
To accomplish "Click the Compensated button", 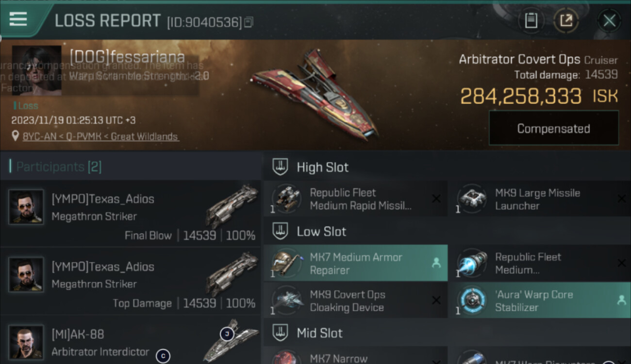I will [554, 129].
